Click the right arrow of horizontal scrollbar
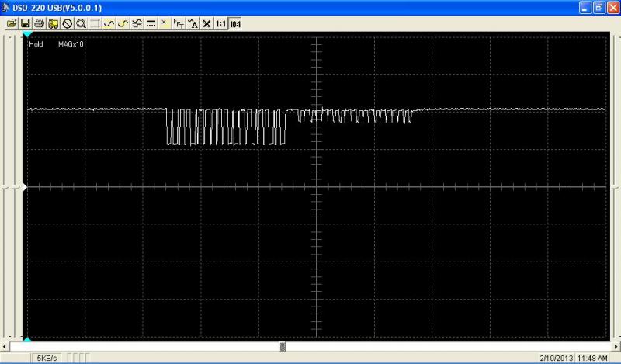This screenshot has width=621, height=364. tap(616, 347)
